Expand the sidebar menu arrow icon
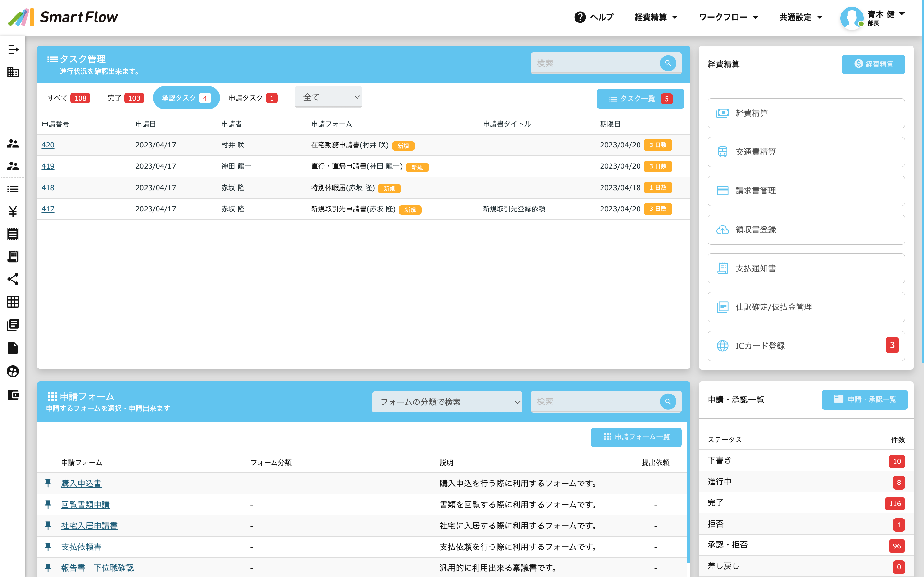This screenshot has height=577, width=924. pyautogui.click(x=13, y=49)
